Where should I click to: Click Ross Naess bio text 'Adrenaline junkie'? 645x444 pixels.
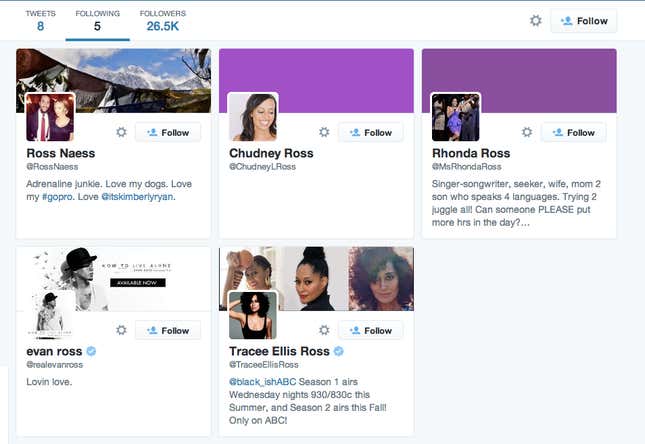(63, 184)
